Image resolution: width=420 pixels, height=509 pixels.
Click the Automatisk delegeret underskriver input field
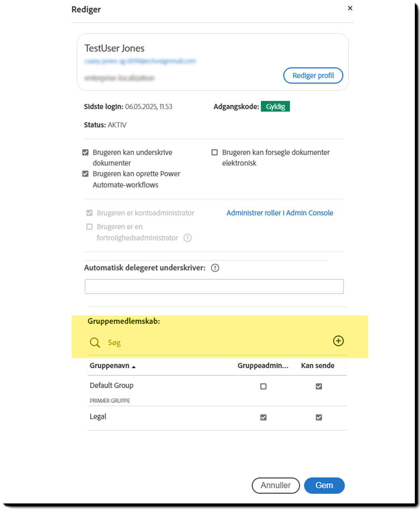214,286
